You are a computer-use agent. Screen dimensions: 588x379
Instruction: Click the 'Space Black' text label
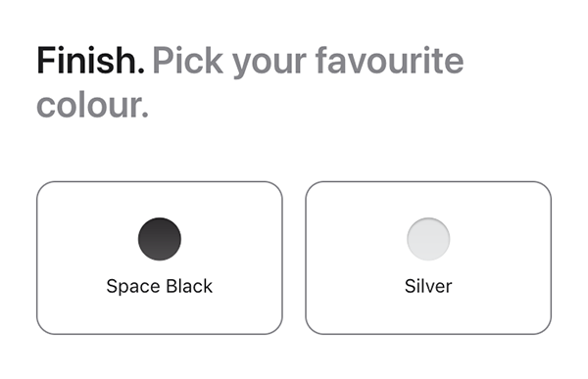(160, 286)
